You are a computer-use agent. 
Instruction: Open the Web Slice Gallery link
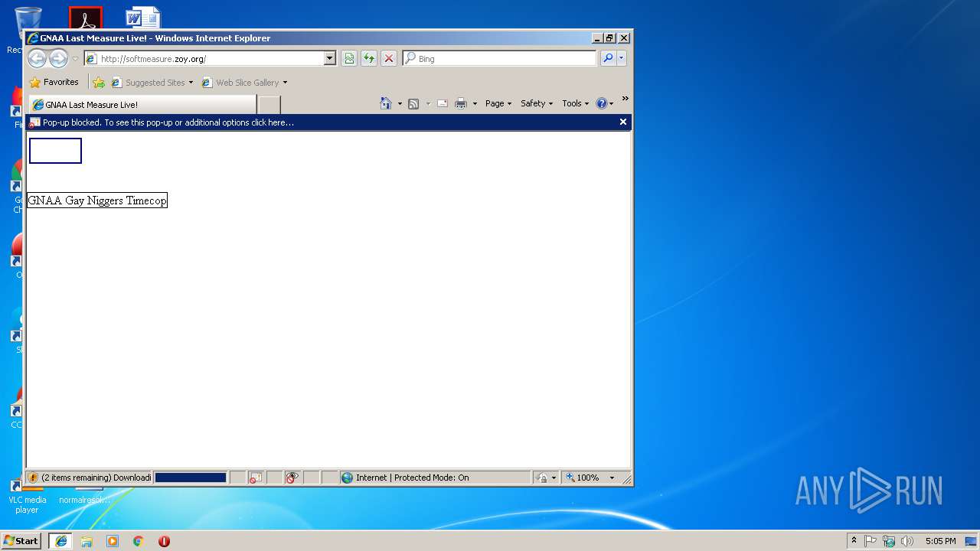tap(240, 83)
